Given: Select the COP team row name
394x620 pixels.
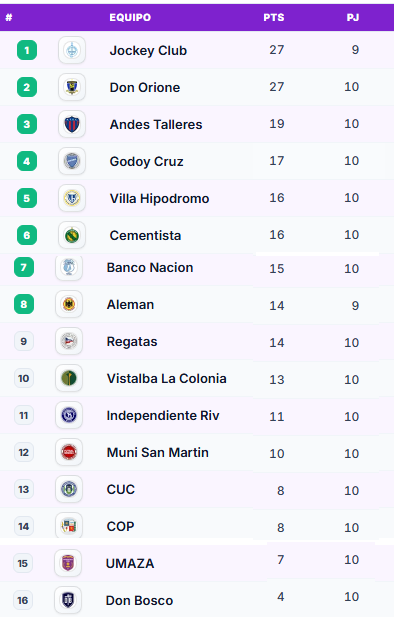Looking at the screenshot, I should [120, 526].
